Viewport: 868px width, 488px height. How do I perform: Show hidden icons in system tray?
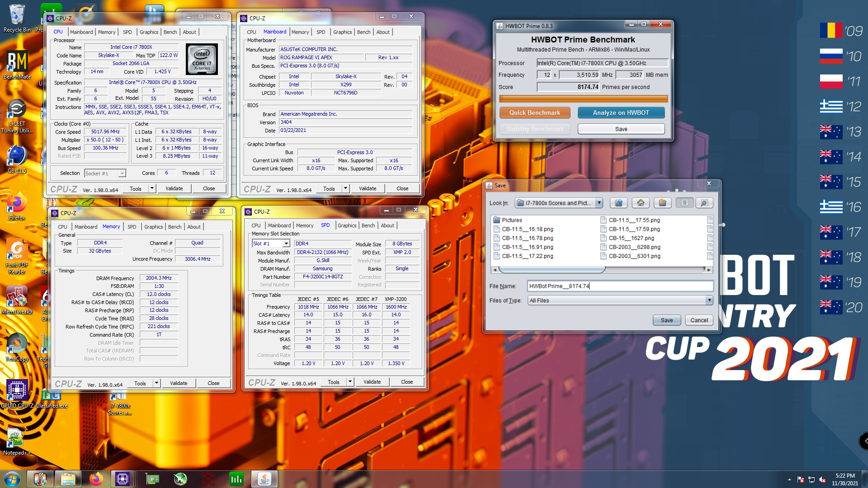pyautogui.click(x=789, y=479)
